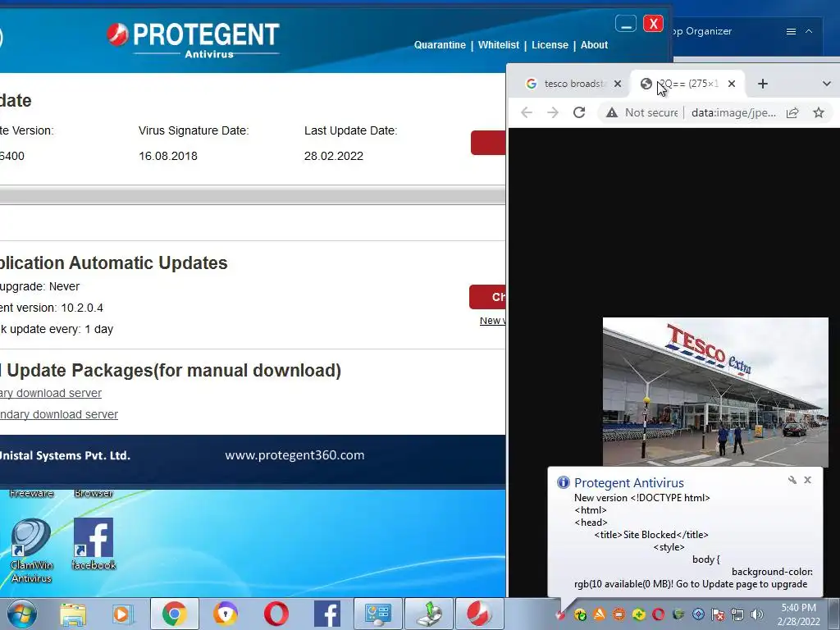Click the Protegent notification info icon
The width and height of the screenshot is (840, 630).
(x=563, y=482)
